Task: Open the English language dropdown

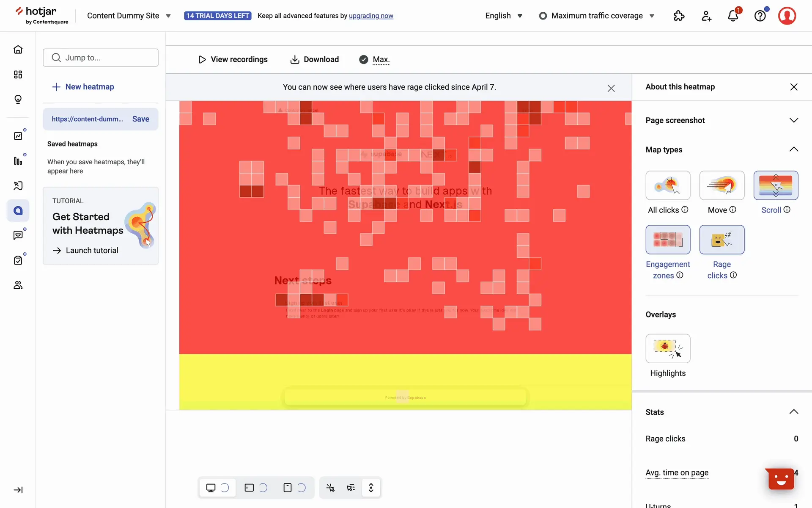Action: point(504,16)
